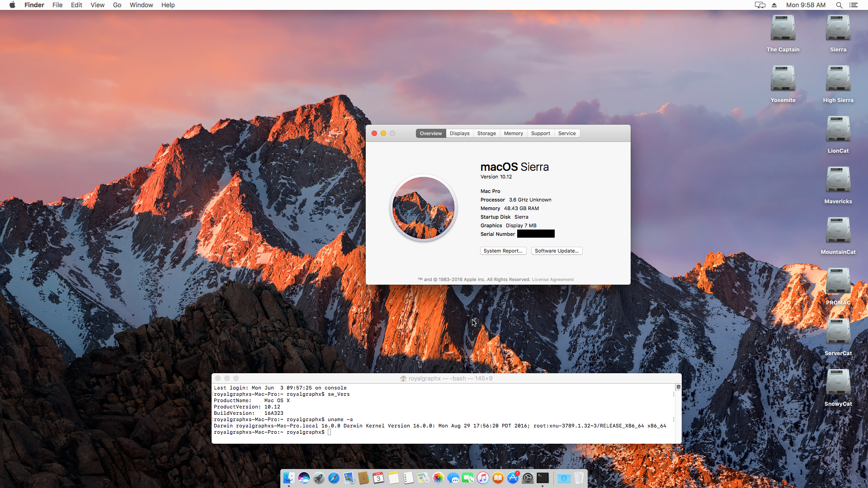Open the Edit menu
Image resolution: width=868 pixels, height=488 pixels.
click(76, 5)
